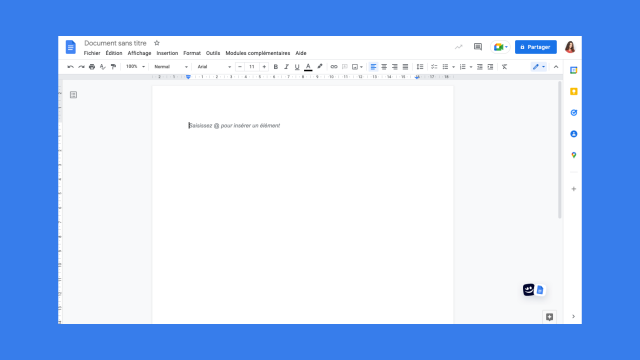Print the document
The height and width of the screenshot is (360, 640).
[x=92, y=67]
